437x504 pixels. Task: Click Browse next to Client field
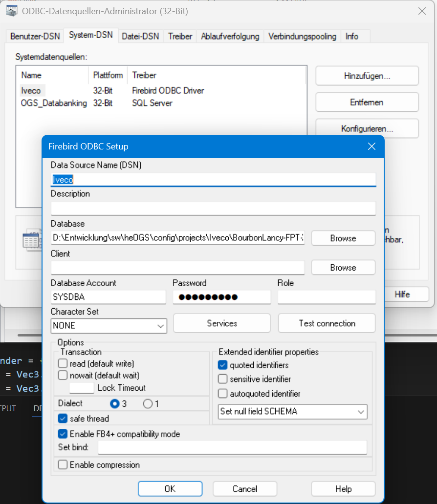(x=343, y=268)
